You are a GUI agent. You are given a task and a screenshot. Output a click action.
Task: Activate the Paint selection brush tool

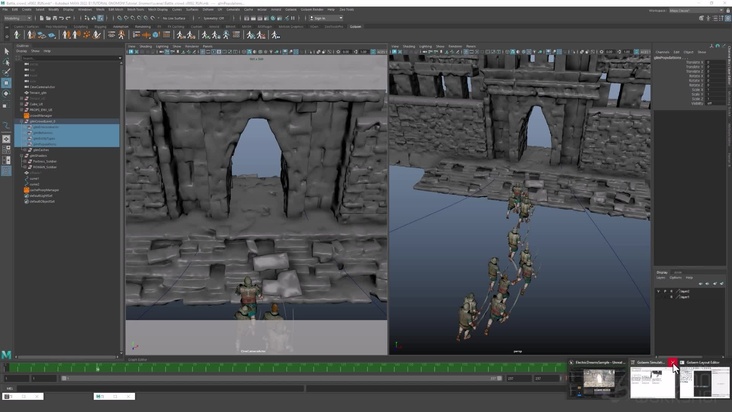(7, 72)
